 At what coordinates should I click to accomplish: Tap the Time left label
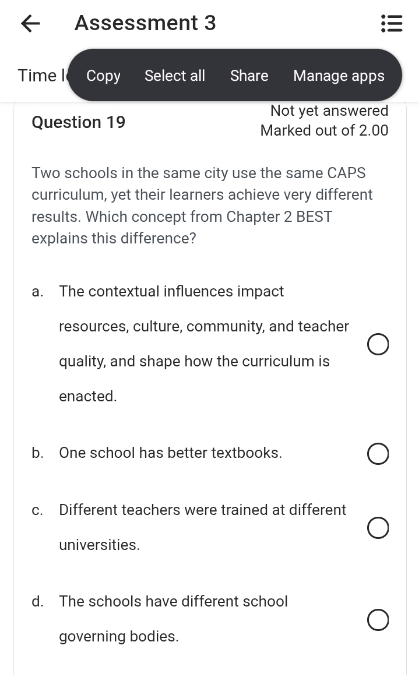42,75
